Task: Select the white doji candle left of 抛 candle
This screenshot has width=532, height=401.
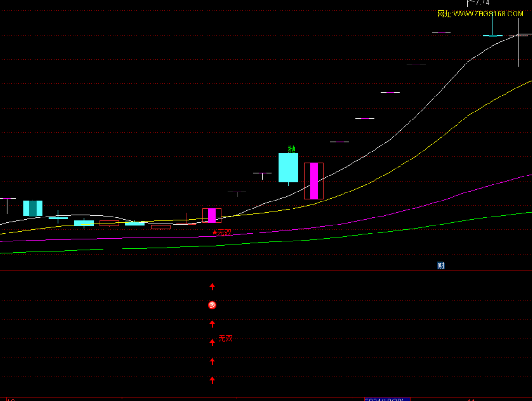Action: tap(262, 174)
